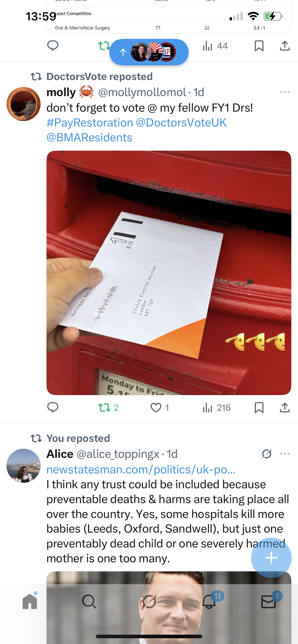Compose a new post with plus button
The height and width of the screenshot is (644, 298).
(271, 558)
